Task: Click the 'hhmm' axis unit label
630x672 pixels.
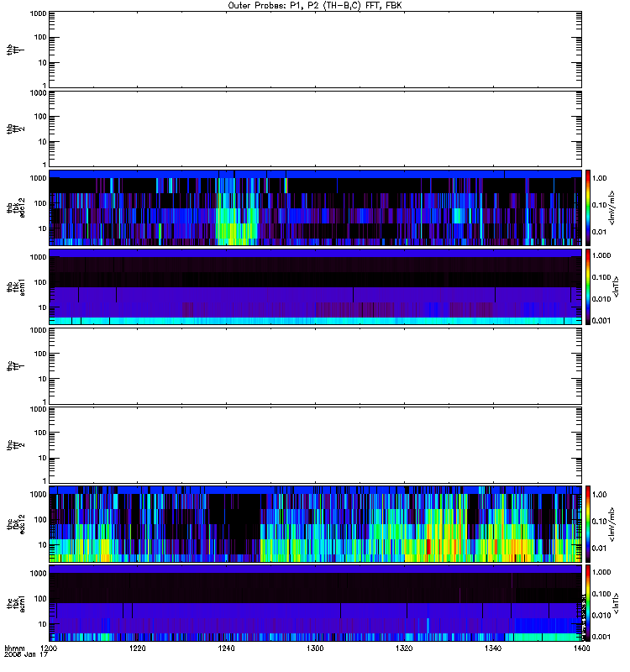Action: pos(14,648)
